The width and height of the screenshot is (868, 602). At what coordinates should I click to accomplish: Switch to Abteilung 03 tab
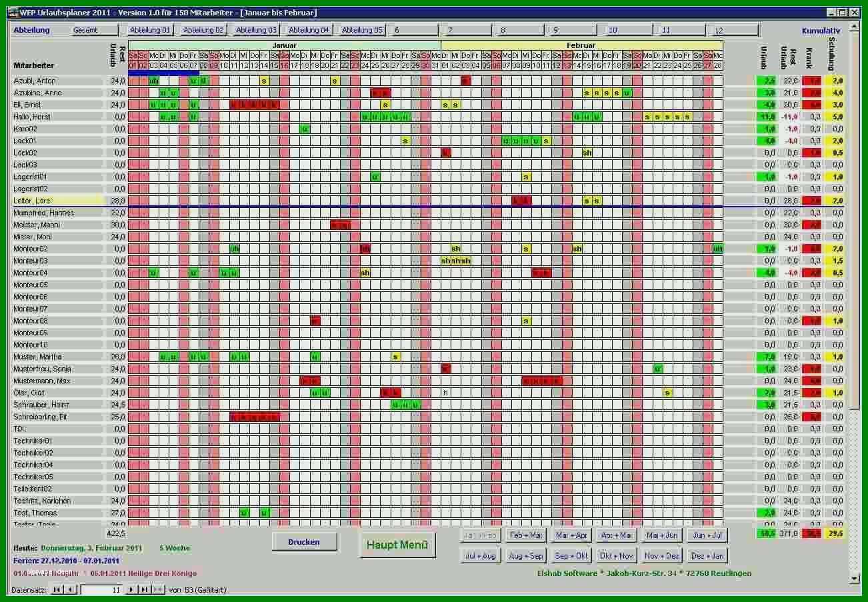pos(256,30)
